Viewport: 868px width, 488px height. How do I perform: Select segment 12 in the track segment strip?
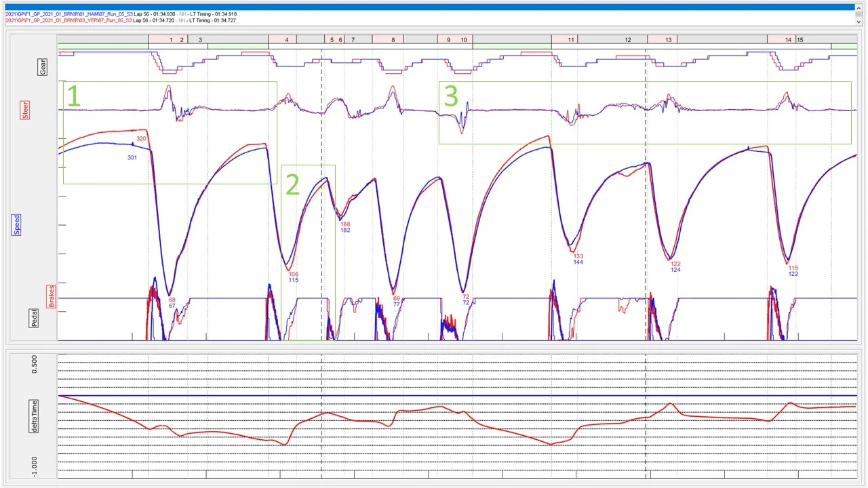click(x=627, y=40)
